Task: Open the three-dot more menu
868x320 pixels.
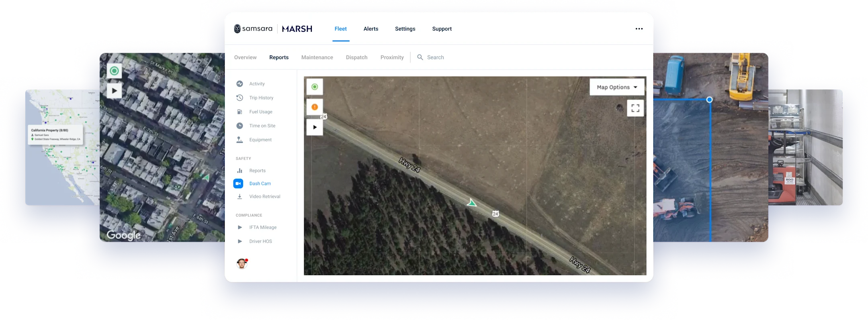Action: click(639, 29)
